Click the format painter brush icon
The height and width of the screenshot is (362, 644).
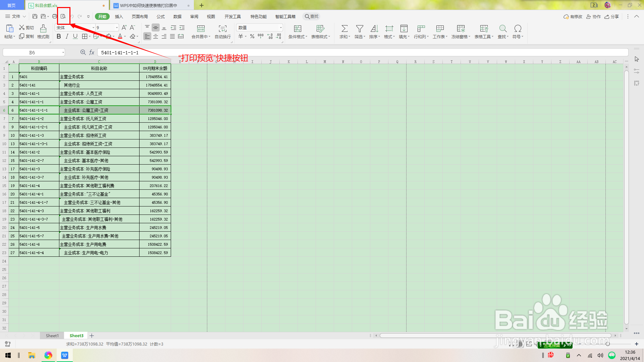point(43,29)
